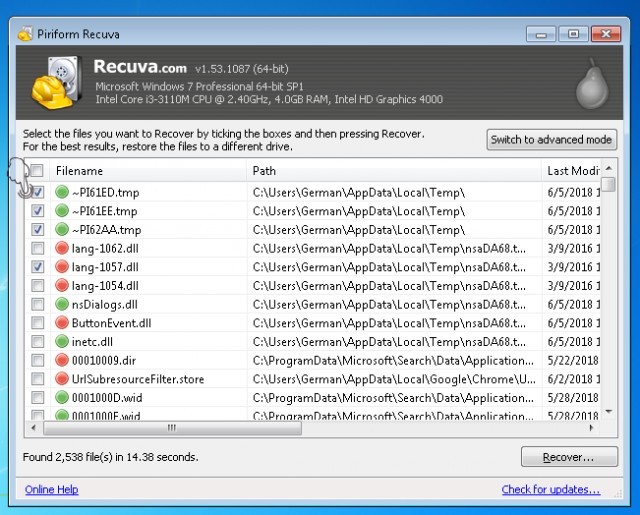Click the Recuva.com heading text
This screenshot has height=515, width=640.
click(140, 67)
